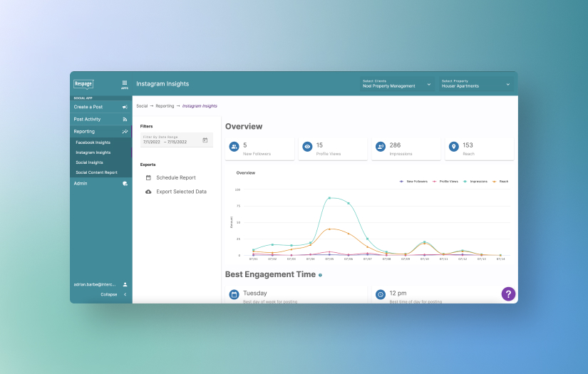
Task: Click the Filter By Date Range field
Action: click(177, 140)
